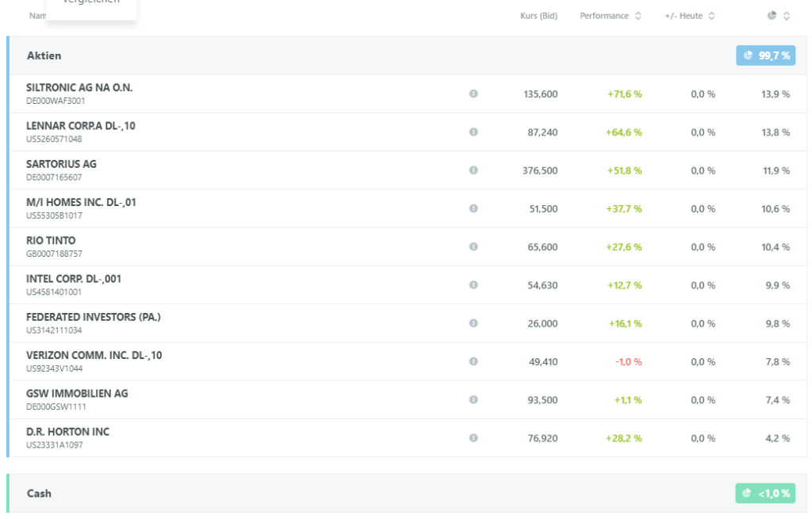Select the Aktien section header

click(x=407, y=55)
